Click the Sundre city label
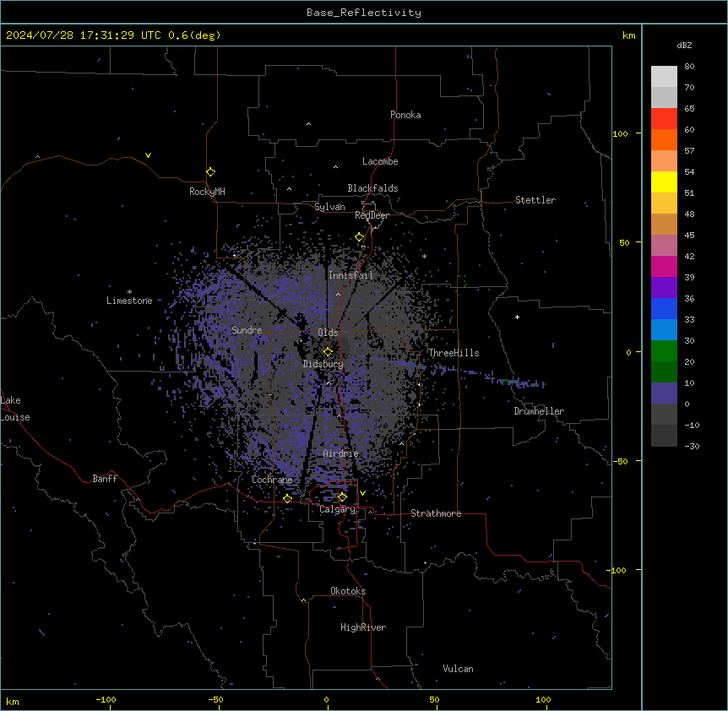The image size is (728, 711). click(x=247, y=330)
